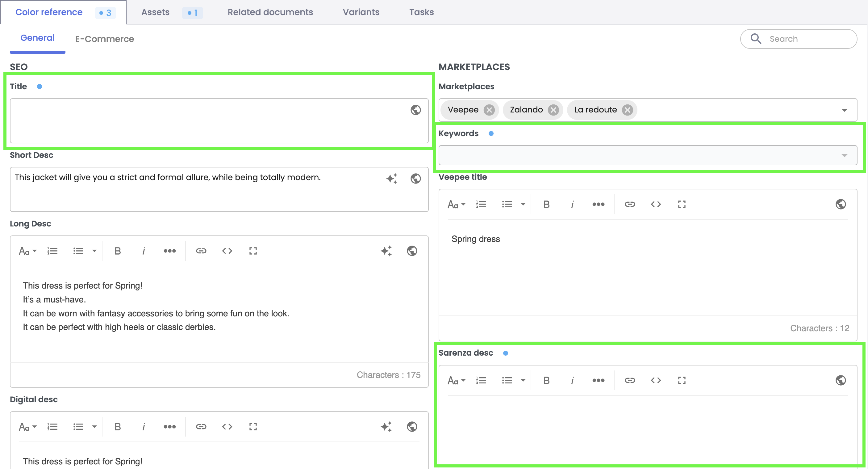Toggle bold in Sarenza desc editor
This screenshot has height=469, width=868.
coord(546,380)
